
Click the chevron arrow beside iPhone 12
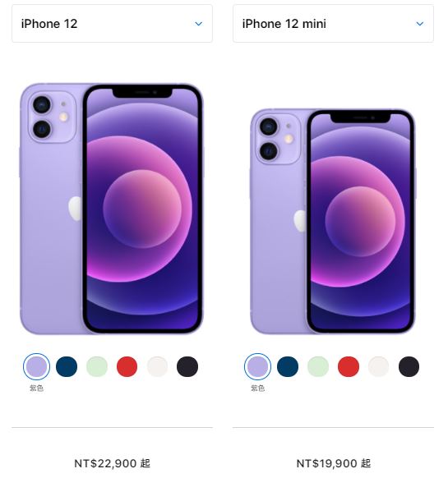(199, 24)
